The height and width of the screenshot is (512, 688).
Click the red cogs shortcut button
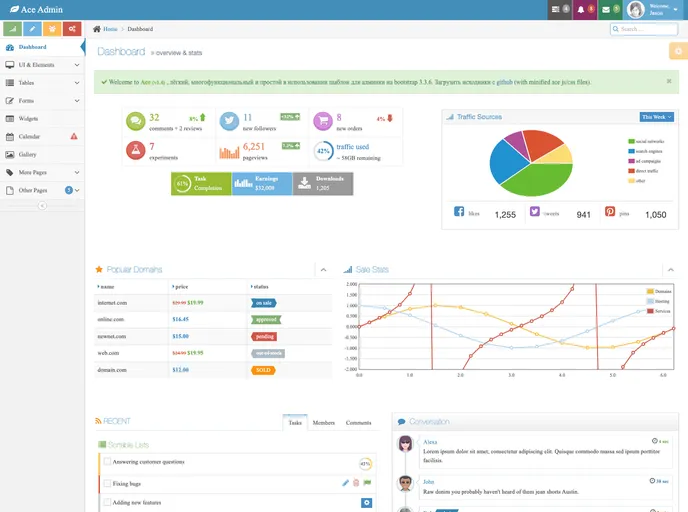point(72,29)
